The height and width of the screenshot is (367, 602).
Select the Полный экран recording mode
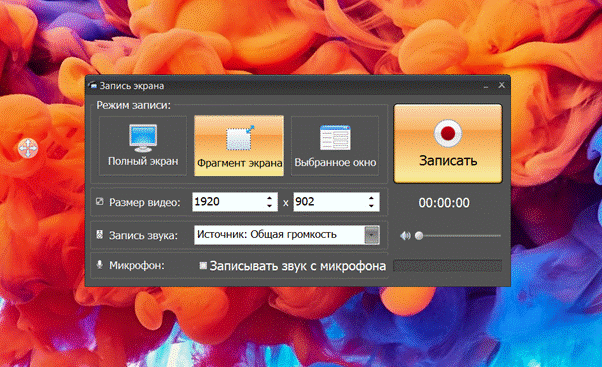click(x=143, y=146)
